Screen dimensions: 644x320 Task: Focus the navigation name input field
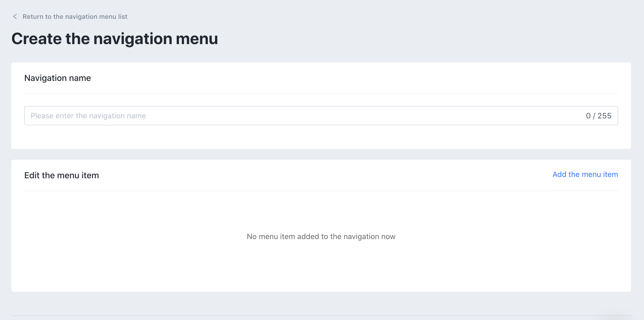tap(296, 116)
